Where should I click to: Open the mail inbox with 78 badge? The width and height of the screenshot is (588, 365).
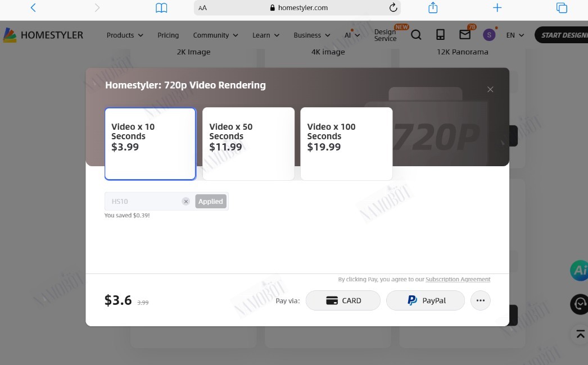pos(465,34)
